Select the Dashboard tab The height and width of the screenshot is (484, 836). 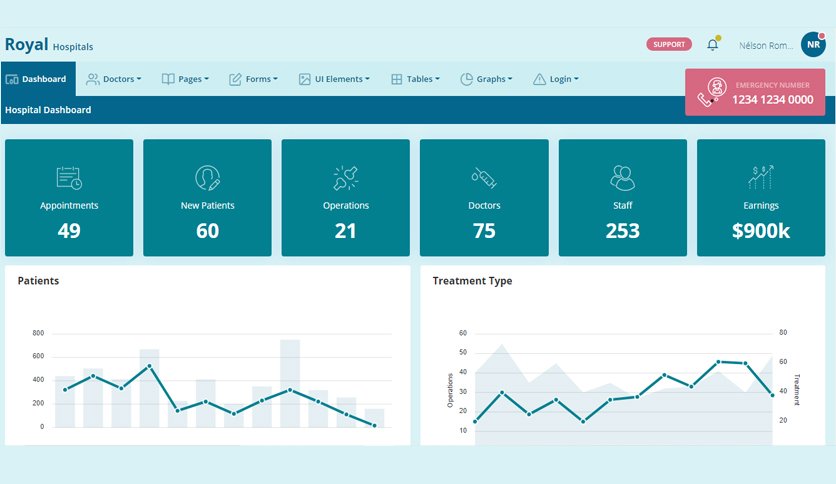38,79
